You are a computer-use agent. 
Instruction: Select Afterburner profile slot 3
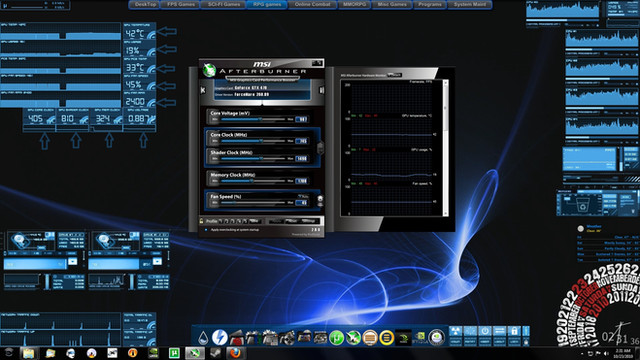(x=233, y=221)
